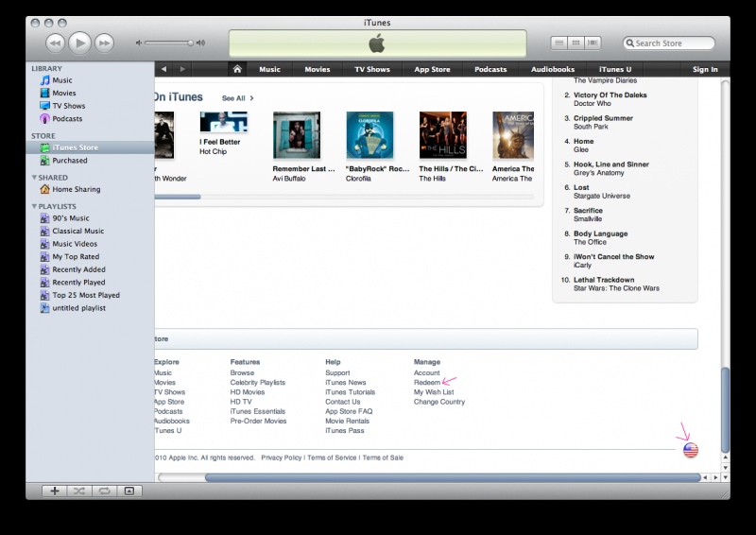Image resolution: width=756 pixels, height=535 pixels.
Task: Toggle repeat mode at bottom of sidebar
Action: tap(104, 491)
